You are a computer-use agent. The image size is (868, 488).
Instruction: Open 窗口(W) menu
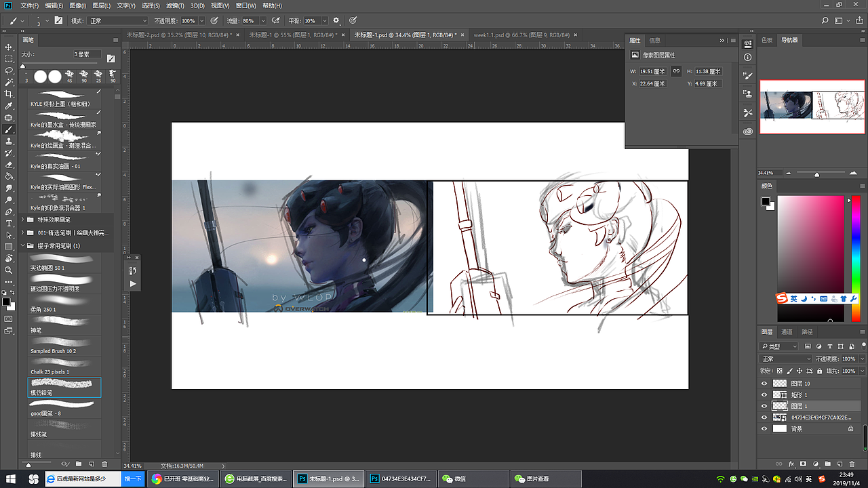coord(247,5)
